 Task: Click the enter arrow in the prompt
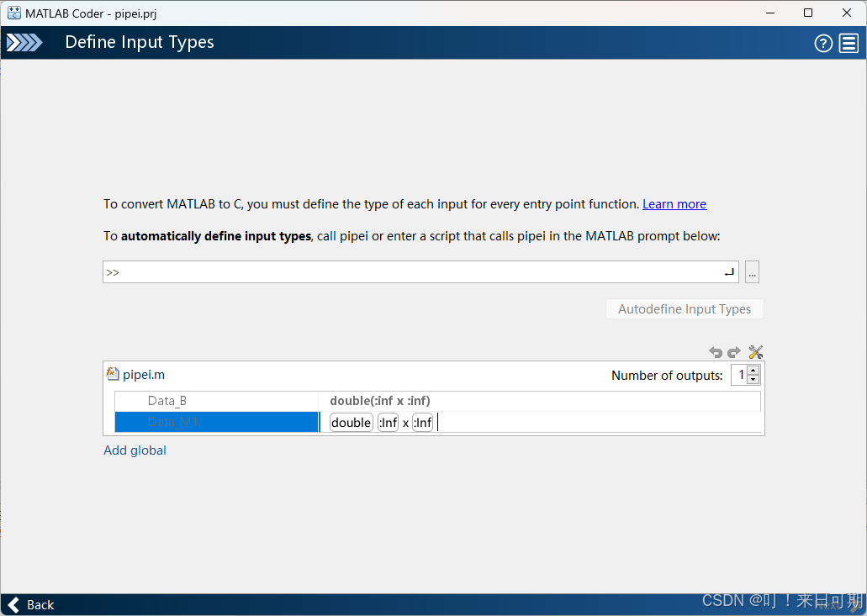click(729, 271)
